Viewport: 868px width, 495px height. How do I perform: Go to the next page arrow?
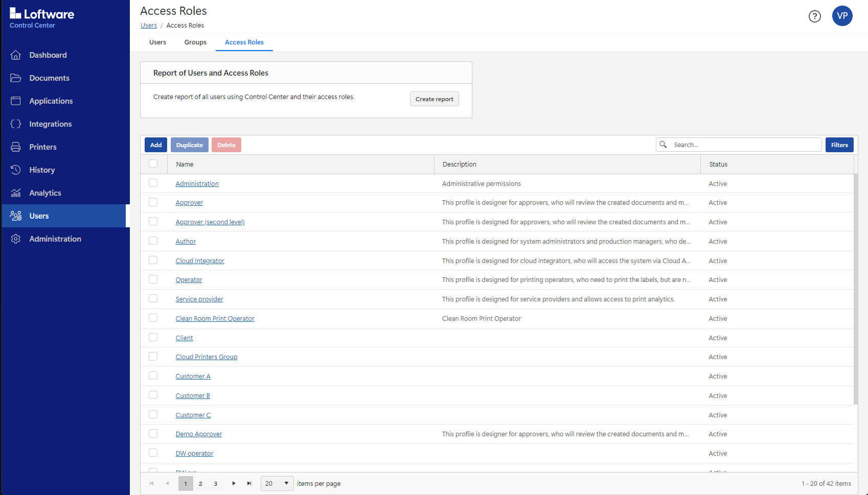tap(234, 483)
